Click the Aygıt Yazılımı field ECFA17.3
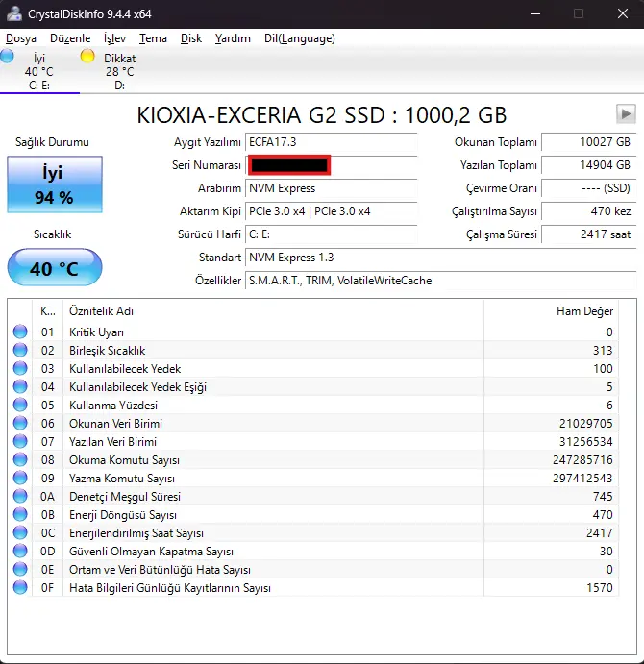The width and height of the screenshot is (644, 664). tap(332, 142)
